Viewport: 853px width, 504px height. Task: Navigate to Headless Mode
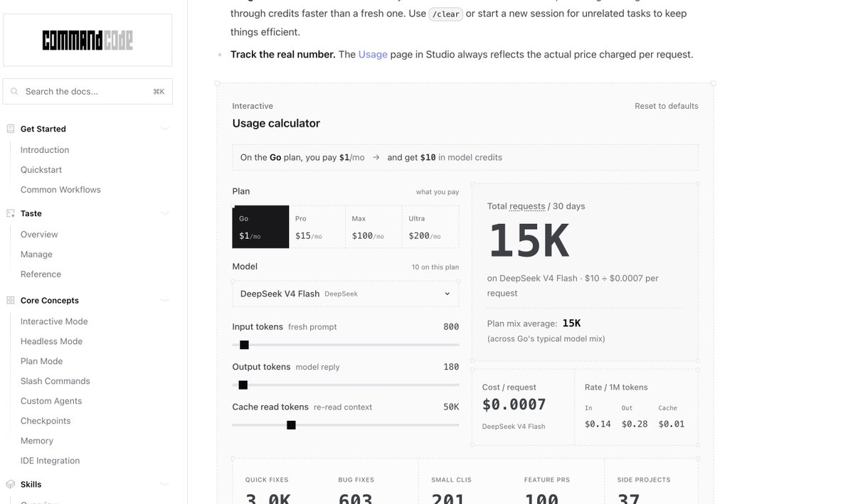52,341
